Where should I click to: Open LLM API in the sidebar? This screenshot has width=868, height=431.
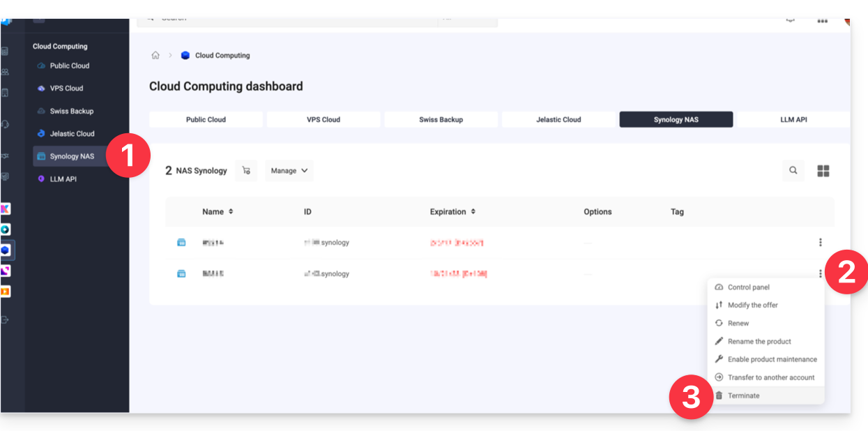63,179
